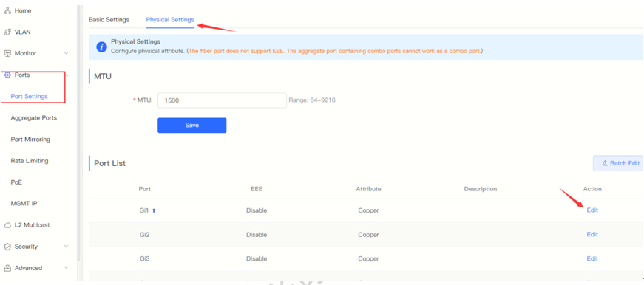
Task: Click the Range: 64-9216 hint text
Action: [x=312, y=100]
